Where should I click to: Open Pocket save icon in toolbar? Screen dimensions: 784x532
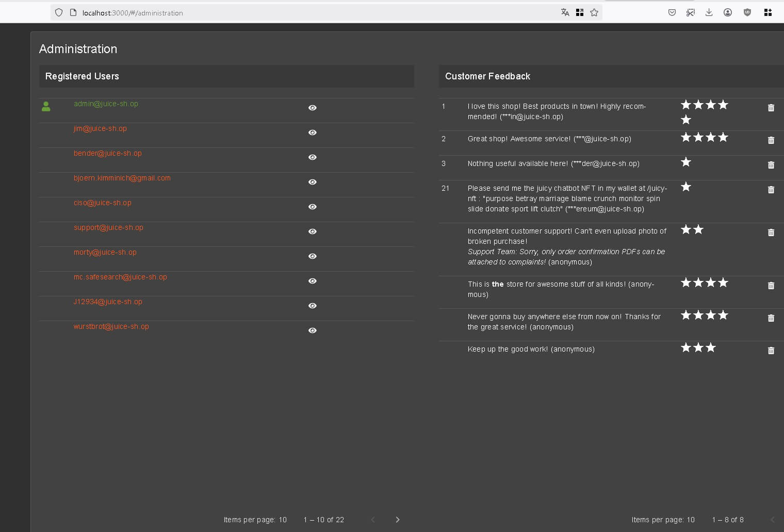[672, 12]
